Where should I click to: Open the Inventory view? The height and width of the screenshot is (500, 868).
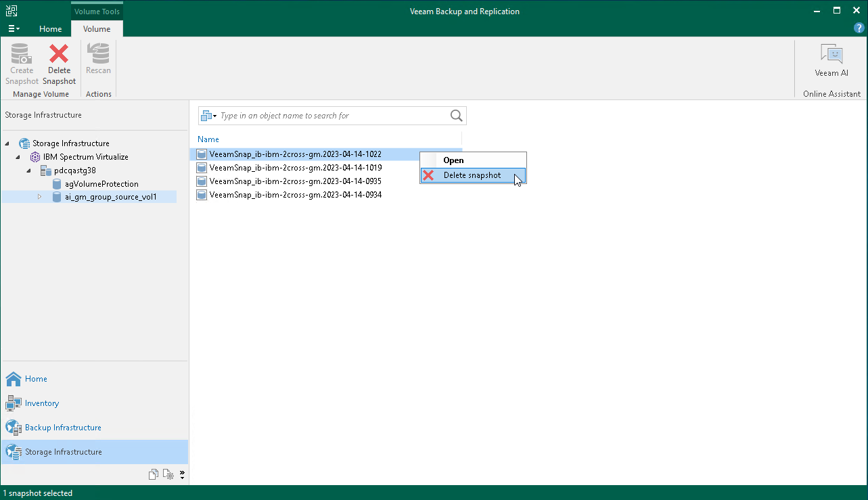click(94, 403)
